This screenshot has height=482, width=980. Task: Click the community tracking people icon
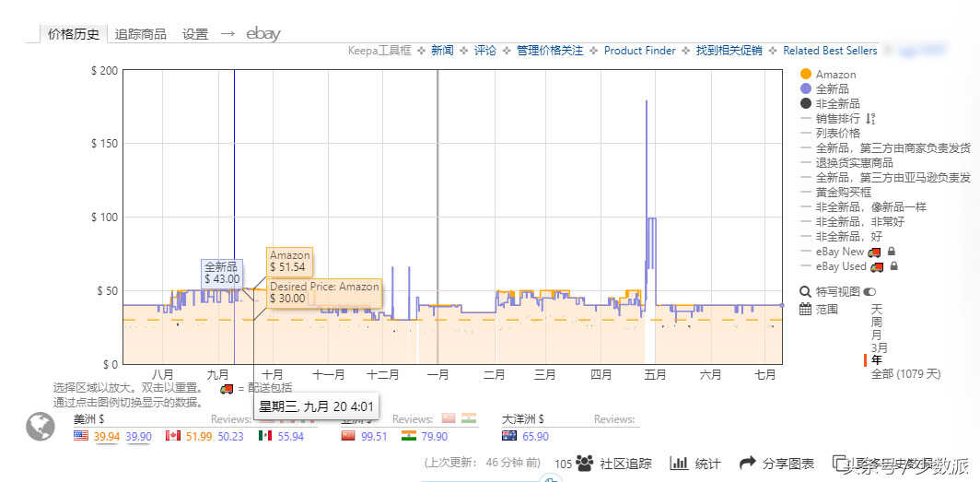585,464
